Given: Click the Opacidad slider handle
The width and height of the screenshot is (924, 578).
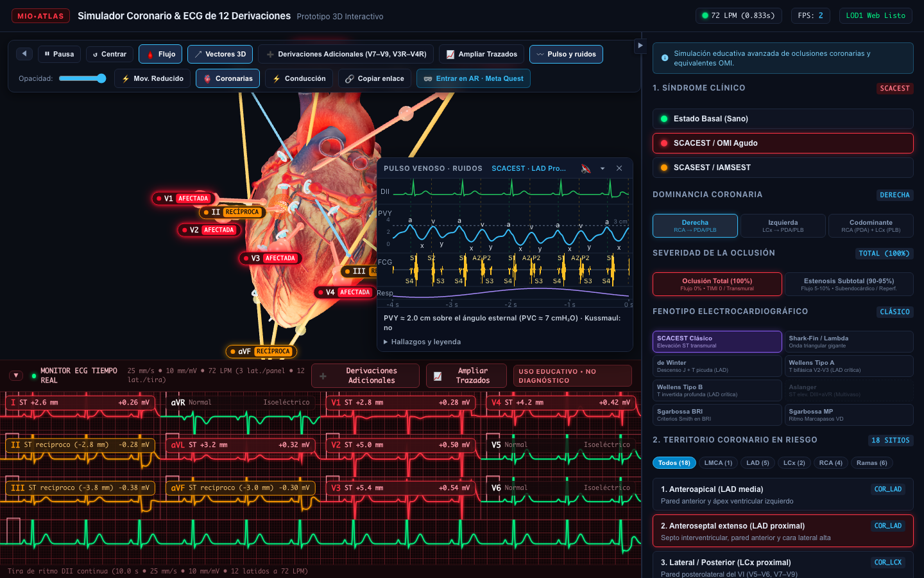Looking at the screenshot, I should coord(101,78).
